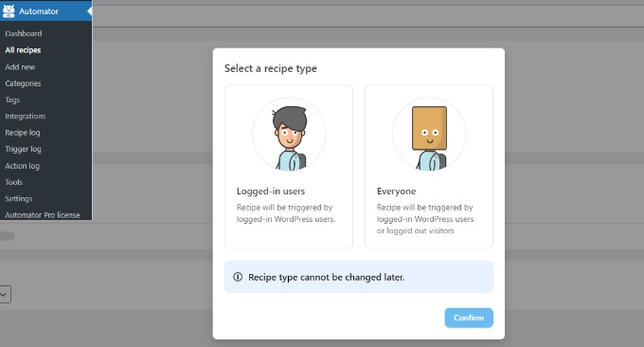Screen dimensions: 644x347
Task: Select the paper-bag head Everyone avatar
Action: click(429, 134)
